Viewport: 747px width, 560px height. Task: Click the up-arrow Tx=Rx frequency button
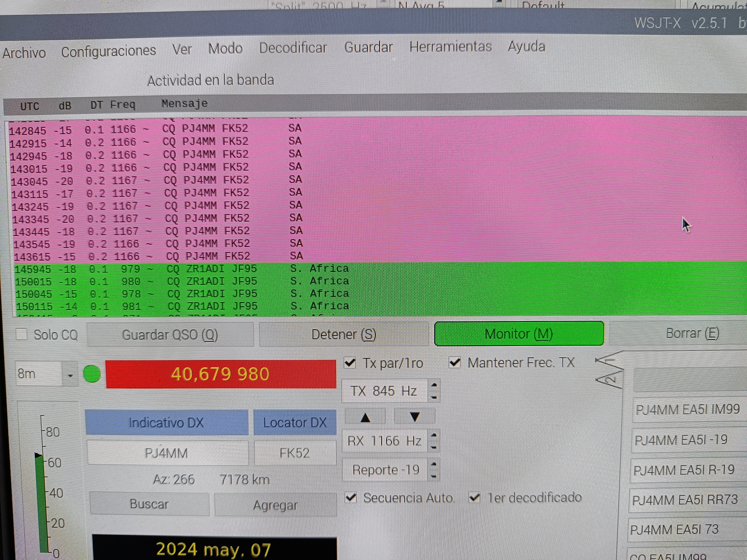(x=365, y=418)
